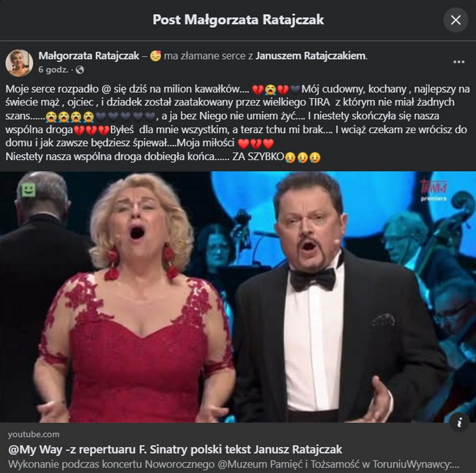This screenshot has height=473, width=476.
Task: Click the crying emojis after "ZA SZYBKO"
Action: [x=303, y=157]
